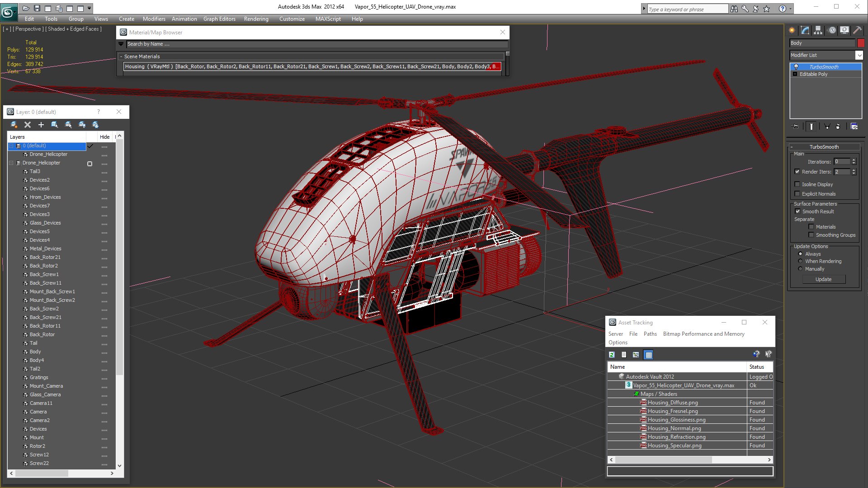The image size is (868, 488).
Task: Open the Hierarchy command panel tab icon
Action: click(818, 30)
